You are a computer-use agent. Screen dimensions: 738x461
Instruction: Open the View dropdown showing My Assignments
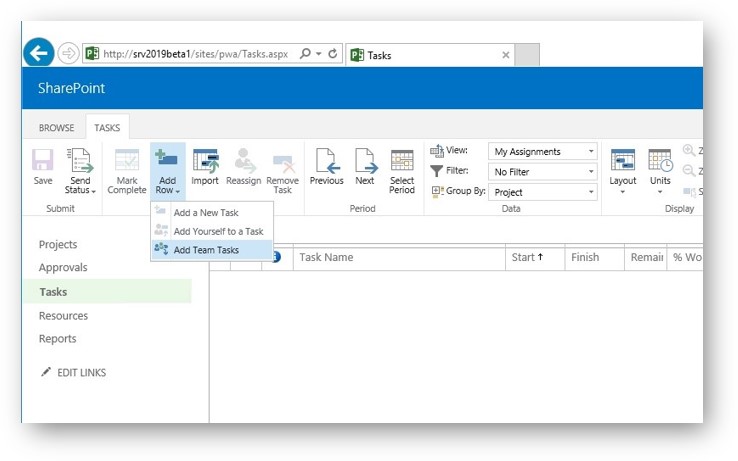coord(543,152)
